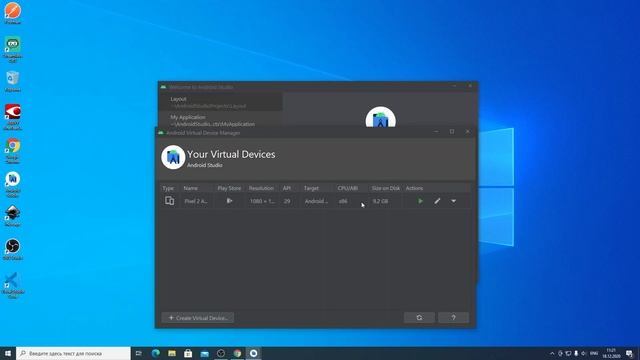Image resolution: width=640 pixels, height=360 pixels.
Task: Select the Android Studio desktop shortcut
Action: 13,184
